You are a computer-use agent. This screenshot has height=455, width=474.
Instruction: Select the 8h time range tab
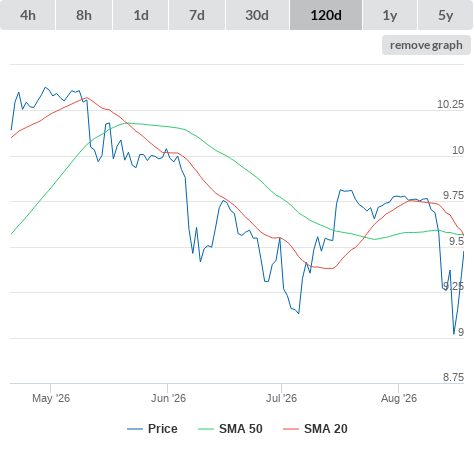84,15
